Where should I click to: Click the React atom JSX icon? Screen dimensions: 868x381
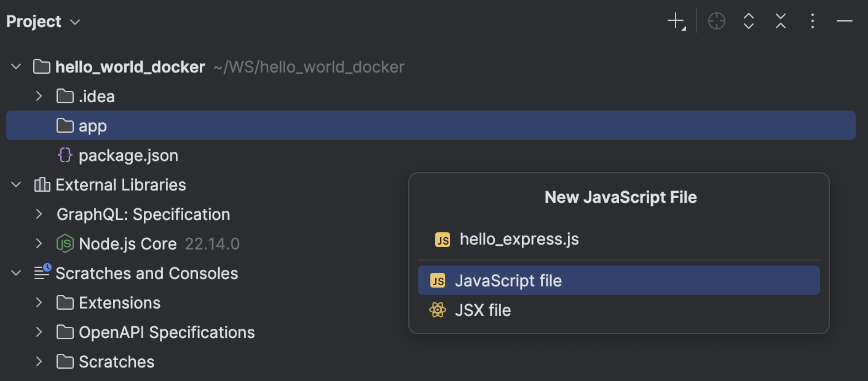pyautogui.click(x=438, y=310)
